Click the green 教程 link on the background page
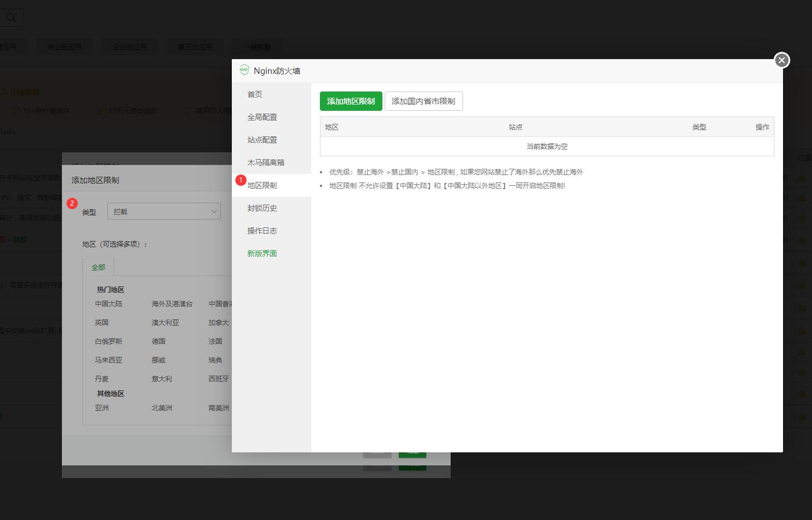The width and height of the screenshot is (812, 520). [x=20, y=240]
